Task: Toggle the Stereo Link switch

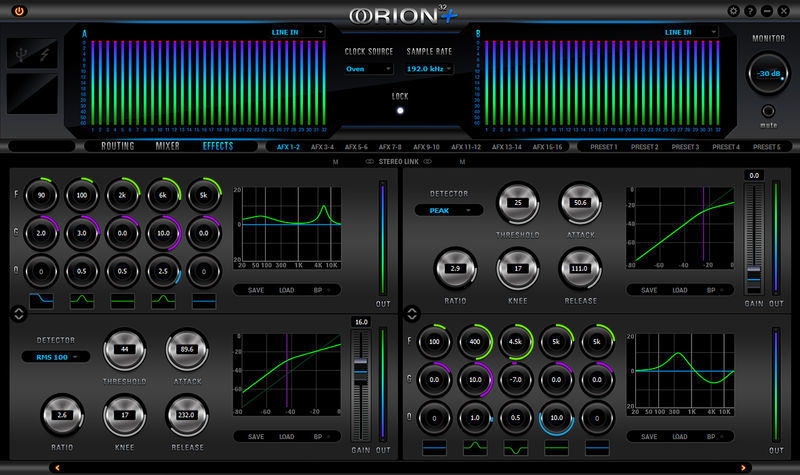Action: [398, 162]
